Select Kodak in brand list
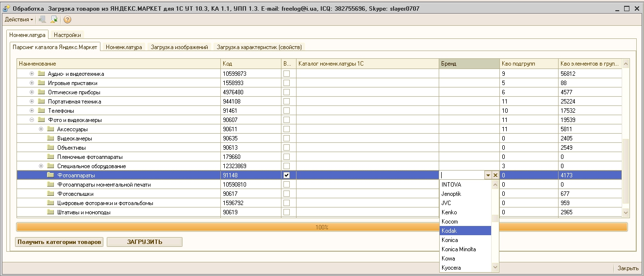 click(465, 231)
